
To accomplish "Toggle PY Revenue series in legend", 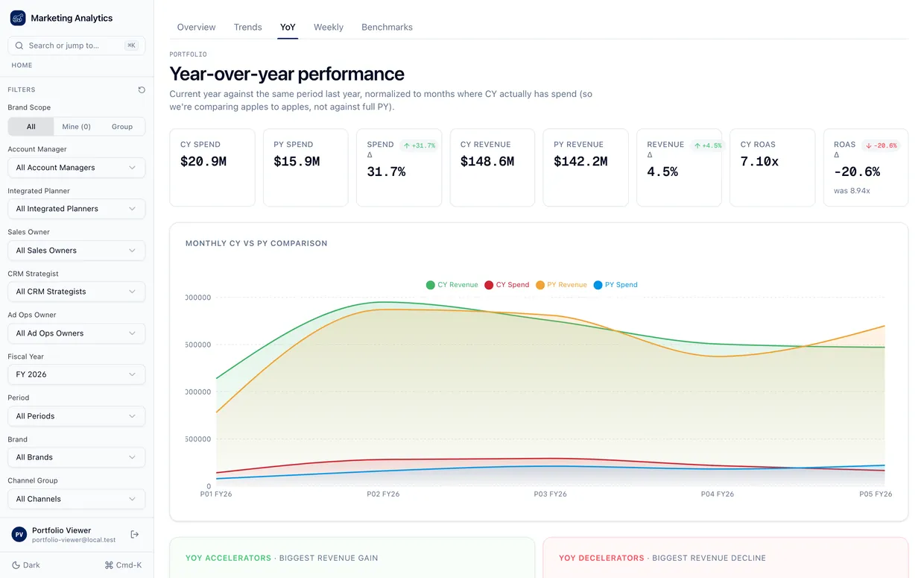I will coord(561,285).
